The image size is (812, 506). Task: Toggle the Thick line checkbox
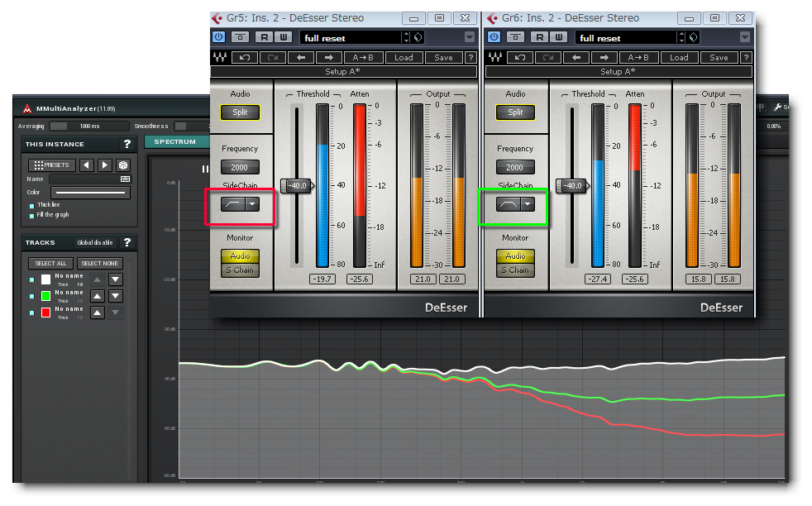[x=31, y=206]
